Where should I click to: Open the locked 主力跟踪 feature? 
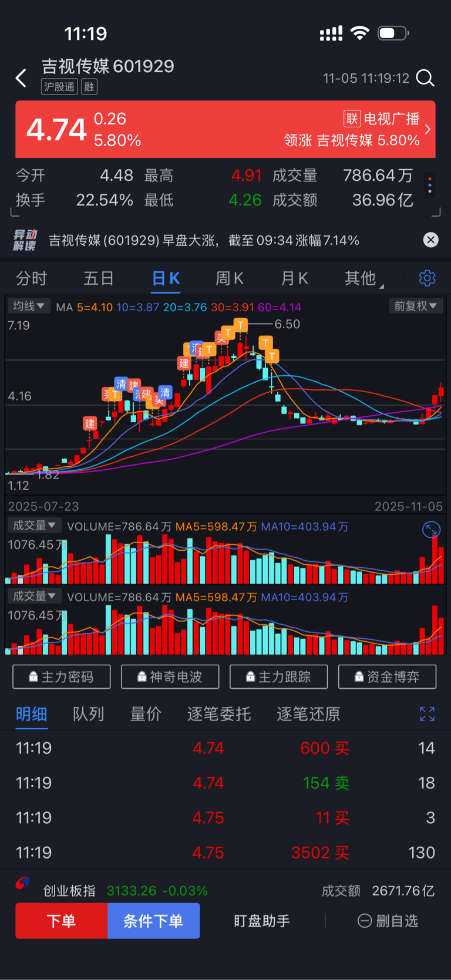(x=279, y=677)
